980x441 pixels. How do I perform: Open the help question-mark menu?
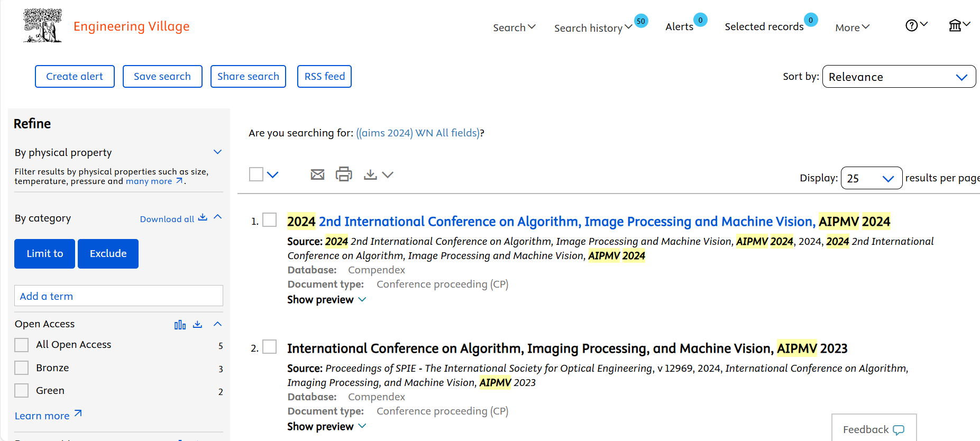[916, 25]
